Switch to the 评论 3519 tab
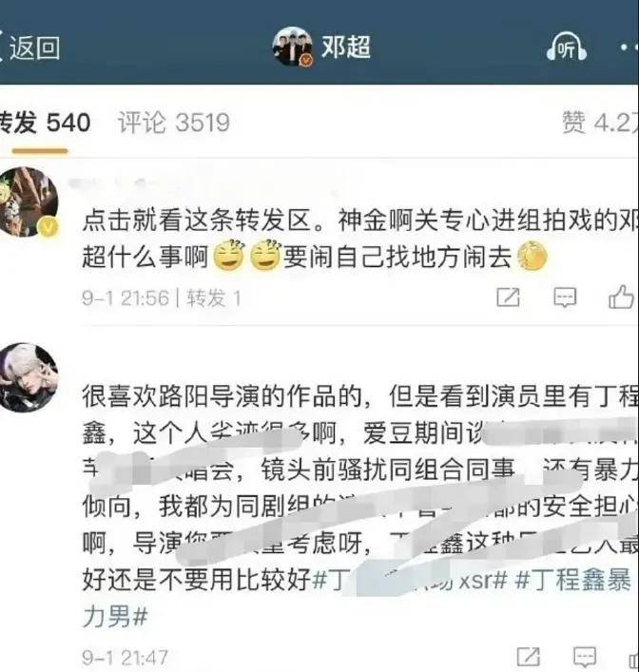639x672 pixels. [174, 123]
